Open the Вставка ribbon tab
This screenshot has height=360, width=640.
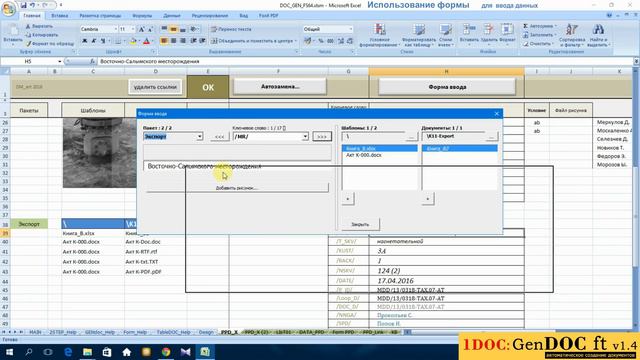pyautogui.click(x=60, y=16)
